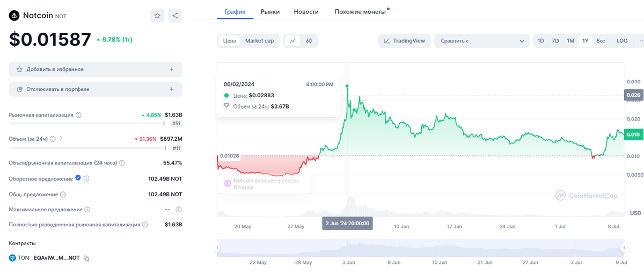Click the TON network icon
The height and width of the screenshot is (273, 644).
click(12, 258)
